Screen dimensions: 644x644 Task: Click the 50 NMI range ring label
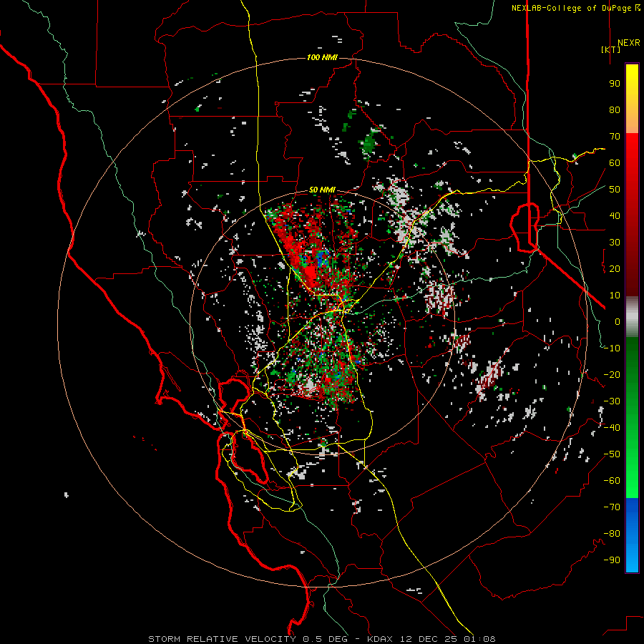tap(322, 190)
